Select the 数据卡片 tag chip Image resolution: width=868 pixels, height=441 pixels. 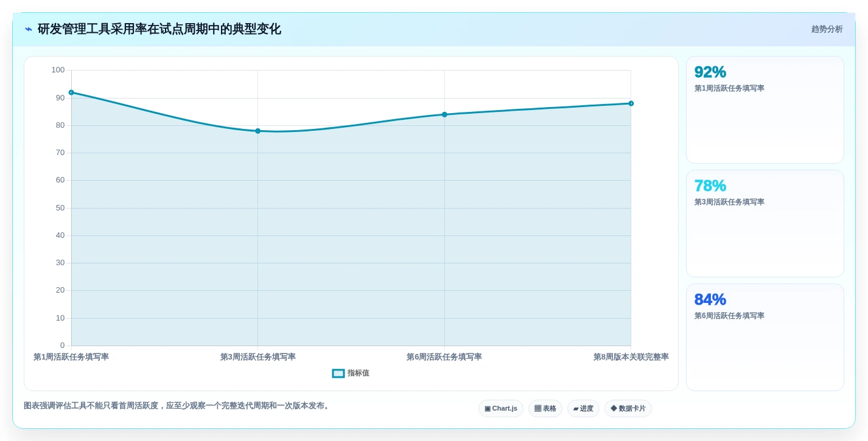coord(628,409)
